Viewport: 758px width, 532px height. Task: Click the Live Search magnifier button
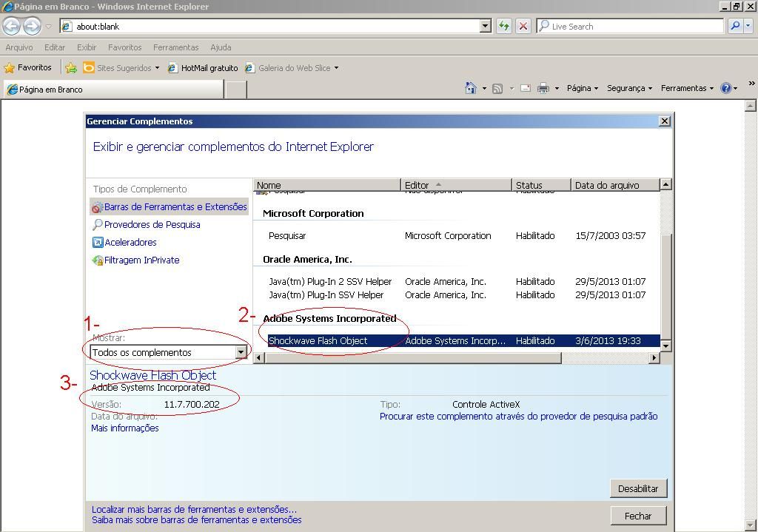click(x=735, y=26)
